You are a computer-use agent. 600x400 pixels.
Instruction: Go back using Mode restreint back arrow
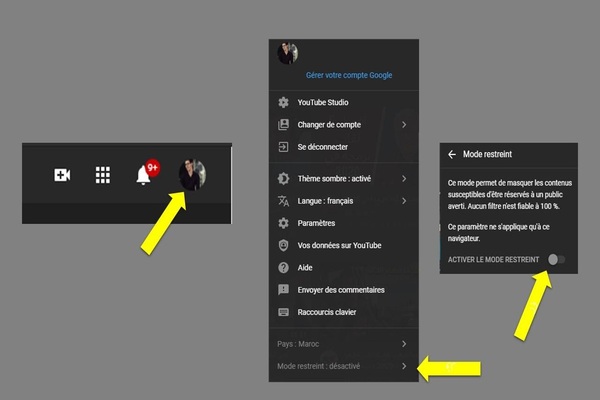(452, 155)
